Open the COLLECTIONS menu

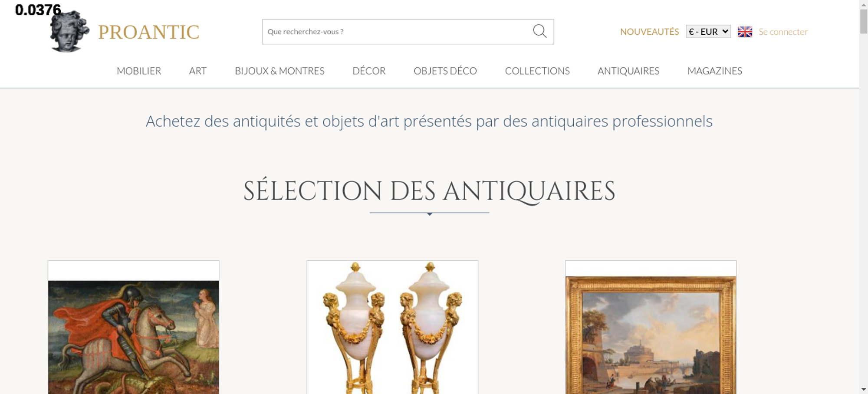[537, 71]
